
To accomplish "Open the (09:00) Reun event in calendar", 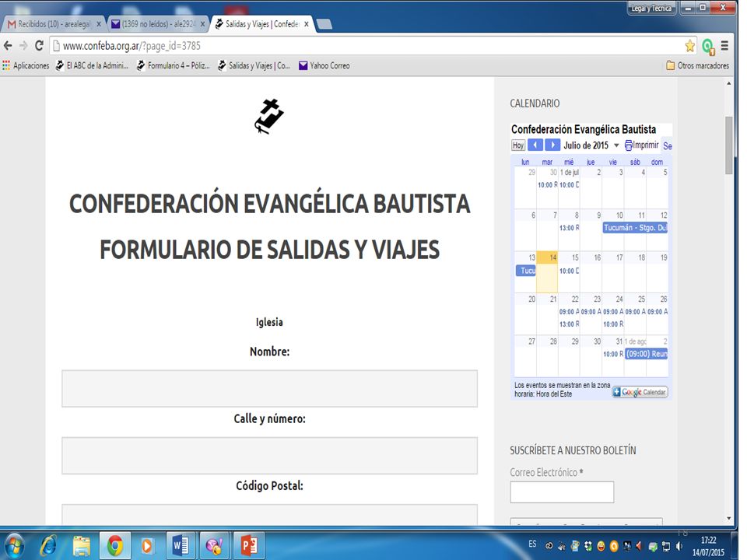I will [646, 354].
